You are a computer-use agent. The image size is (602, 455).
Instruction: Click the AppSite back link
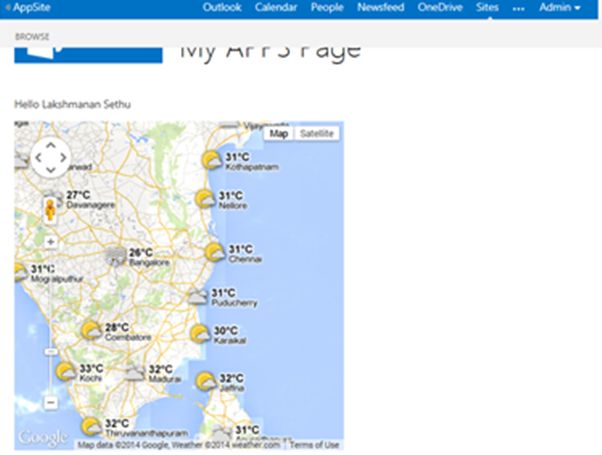tap(28, 7)
